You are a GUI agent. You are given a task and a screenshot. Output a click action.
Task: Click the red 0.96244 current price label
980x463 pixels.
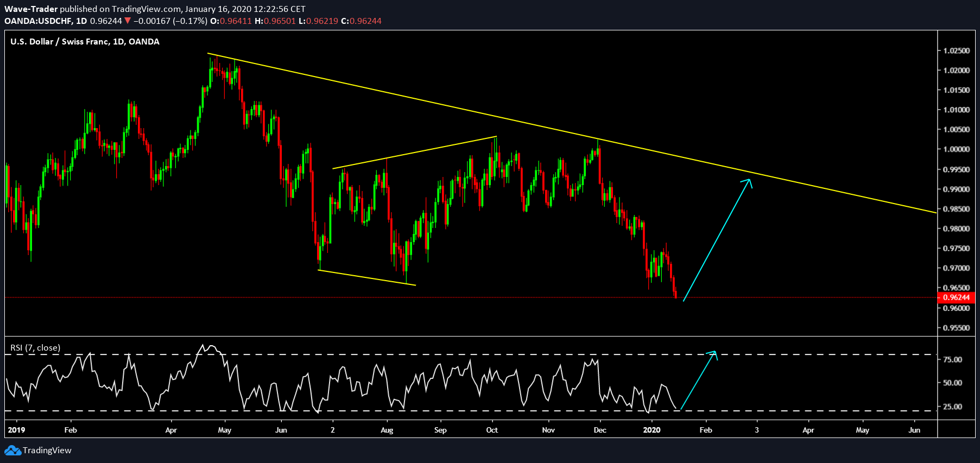(x=956, y=297)
